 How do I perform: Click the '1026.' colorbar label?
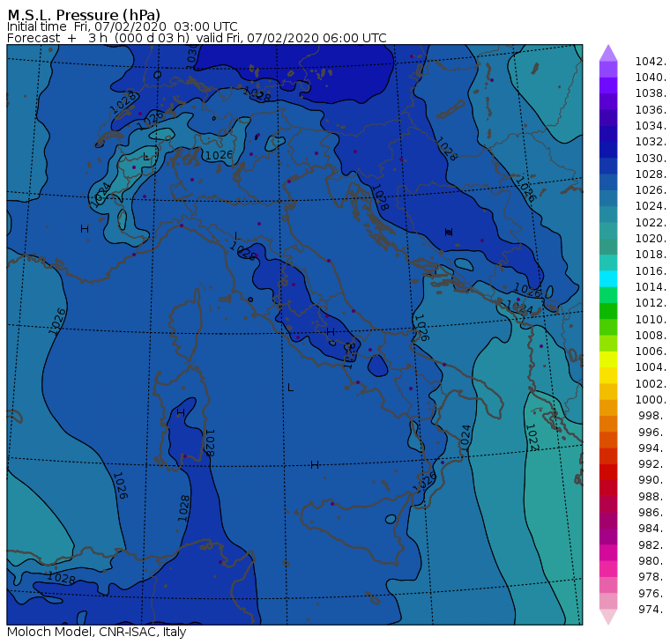[x=651, y=190]
